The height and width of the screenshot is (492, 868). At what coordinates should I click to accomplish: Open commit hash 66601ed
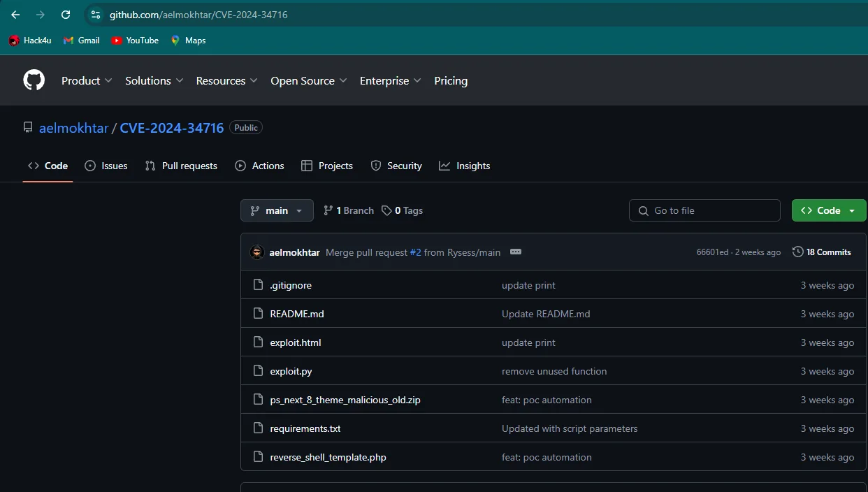(712, 252)
